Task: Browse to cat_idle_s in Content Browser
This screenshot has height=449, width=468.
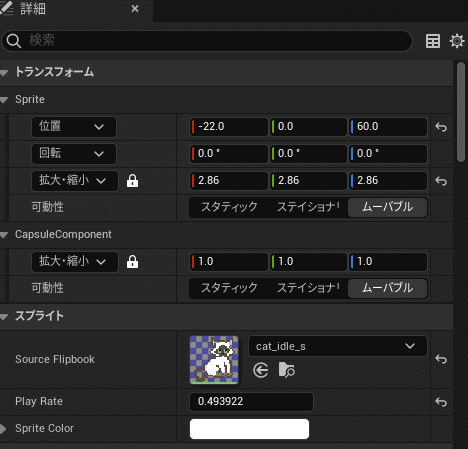Action: pos(286,370)
